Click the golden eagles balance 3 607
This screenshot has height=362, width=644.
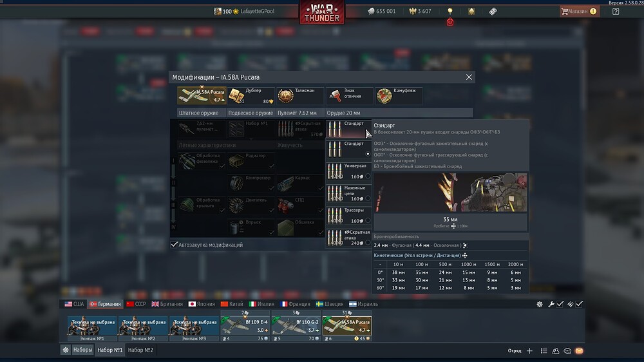420,11
